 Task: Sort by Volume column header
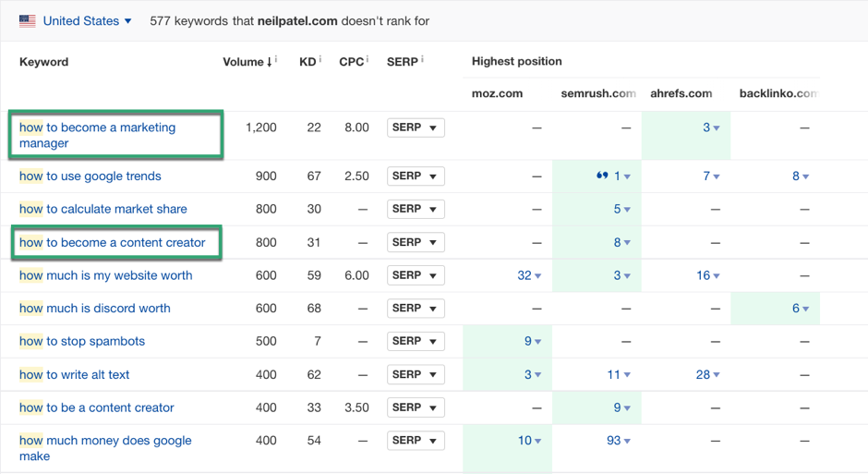[247, 62]
